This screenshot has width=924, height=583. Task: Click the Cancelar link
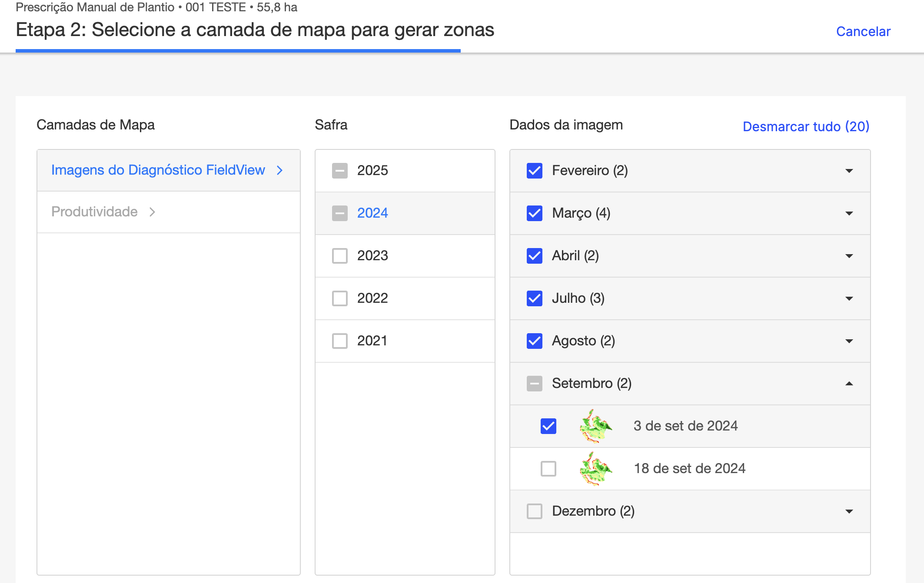coord(863,32)
